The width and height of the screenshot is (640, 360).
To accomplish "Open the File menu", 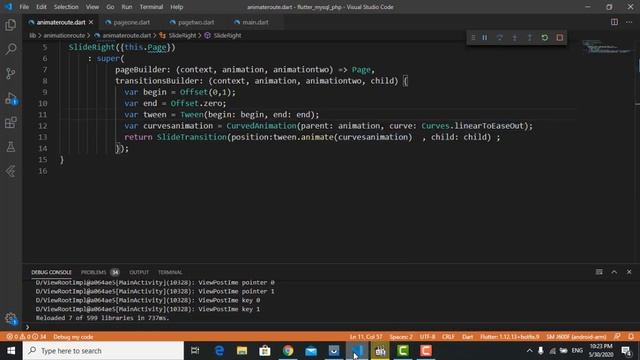I will pyautogui.click(x=24, y=7).
